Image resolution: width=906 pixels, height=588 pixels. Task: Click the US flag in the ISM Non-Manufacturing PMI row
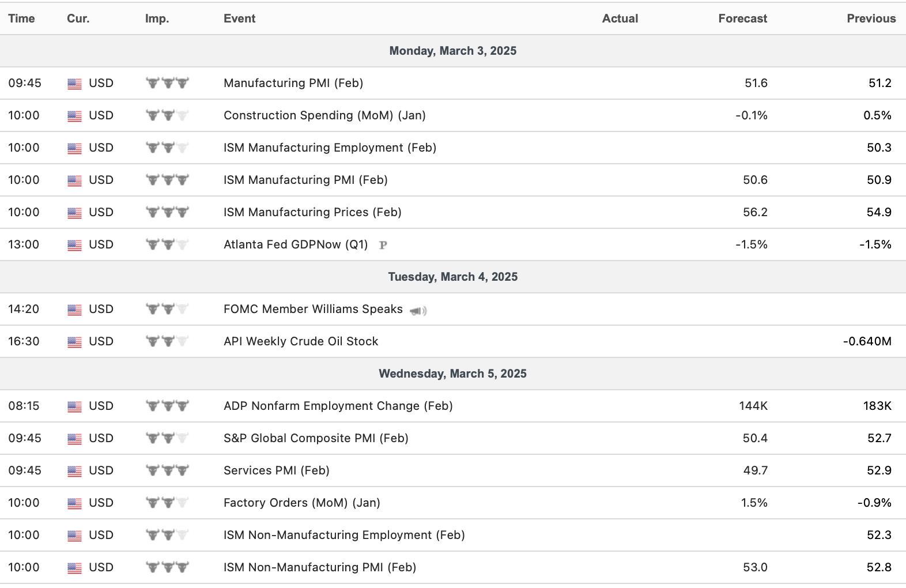[x=74, y=568]
